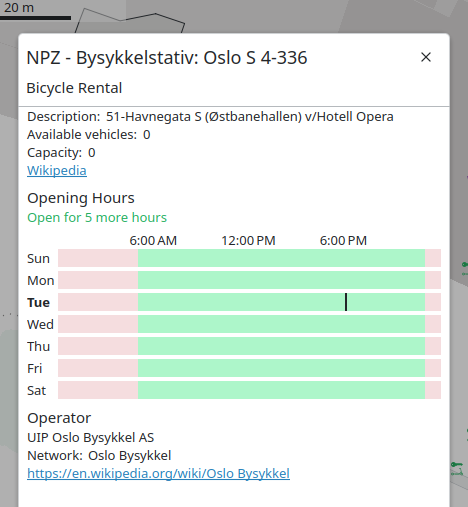Open the Wikipedia link
The width and height of the screenshot is (468, 507).
tap(57, 170)
